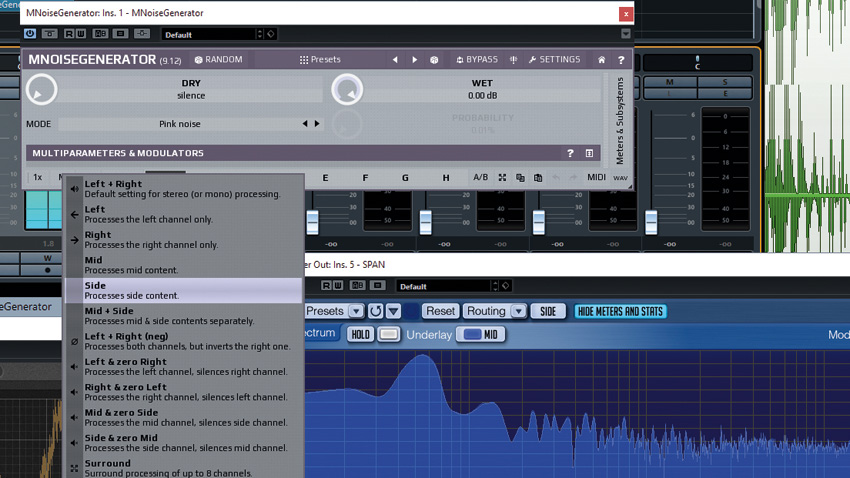Expand Meters & Subsystems side panel
The image size is (850, 478).
[x=620, y=121]
